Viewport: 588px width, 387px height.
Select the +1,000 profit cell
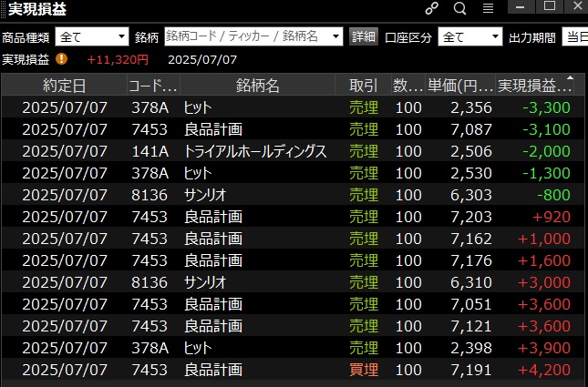coord(544,239)
